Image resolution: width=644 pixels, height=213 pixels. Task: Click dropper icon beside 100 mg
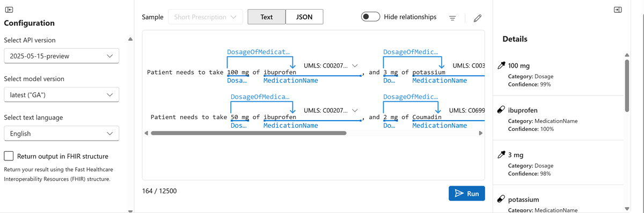501,65
